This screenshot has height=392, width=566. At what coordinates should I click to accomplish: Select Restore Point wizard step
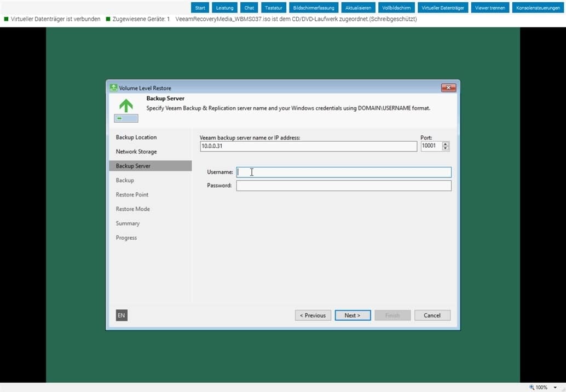(x=132, y=194)
